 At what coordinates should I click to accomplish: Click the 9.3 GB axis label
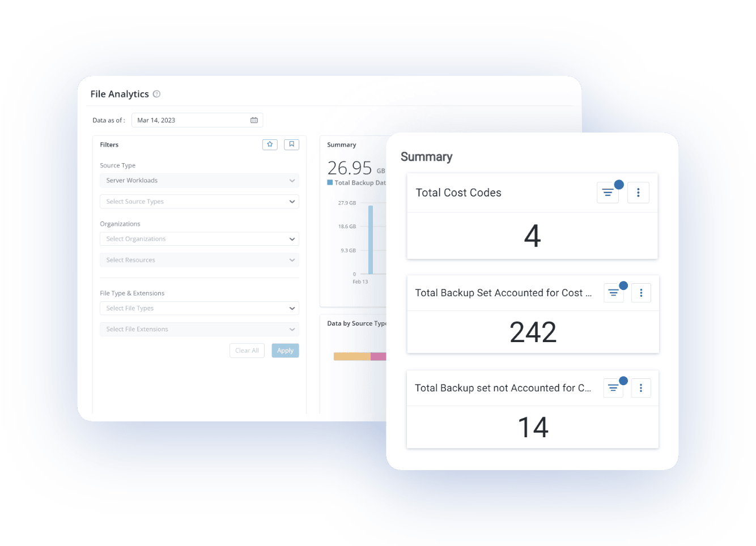pos(348,250)
